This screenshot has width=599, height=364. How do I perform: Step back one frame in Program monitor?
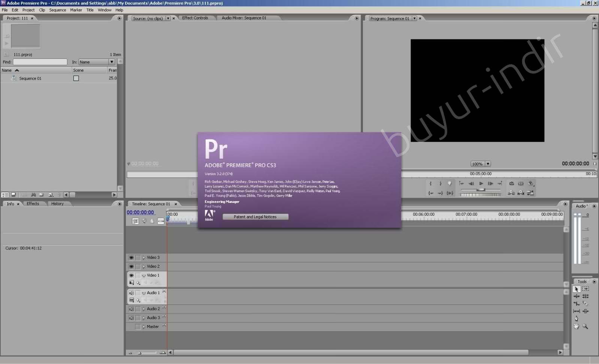coord(471,183)
